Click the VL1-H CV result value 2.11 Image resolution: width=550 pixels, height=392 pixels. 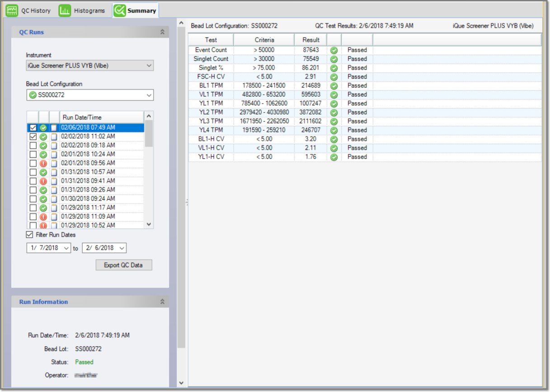coord(310,148)
